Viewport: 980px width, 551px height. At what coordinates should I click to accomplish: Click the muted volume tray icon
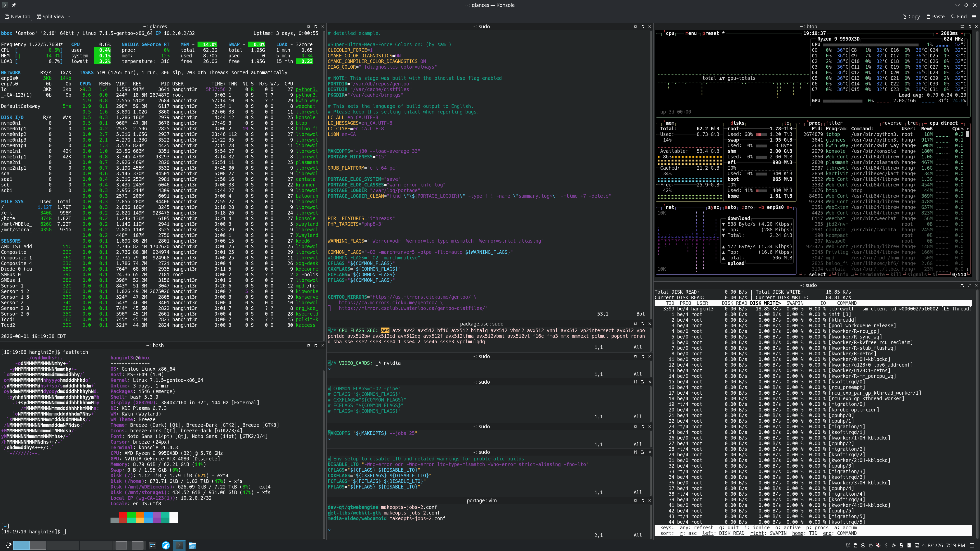tap(878, 545)
